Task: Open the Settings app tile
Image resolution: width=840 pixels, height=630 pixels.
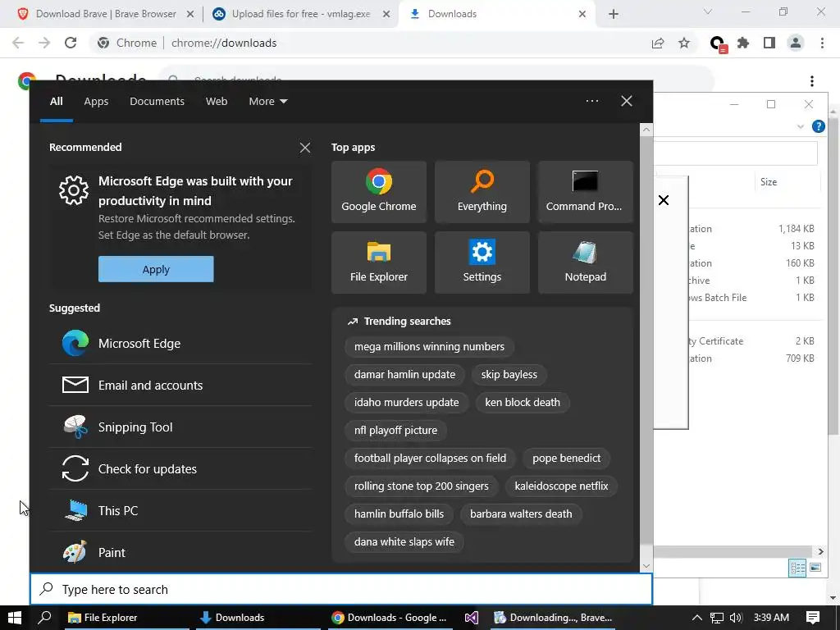Action: (482, 262)
